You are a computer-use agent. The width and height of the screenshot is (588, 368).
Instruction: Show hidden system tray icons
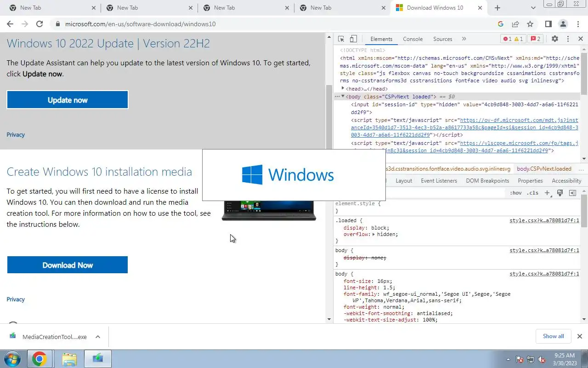click(508, 359)
